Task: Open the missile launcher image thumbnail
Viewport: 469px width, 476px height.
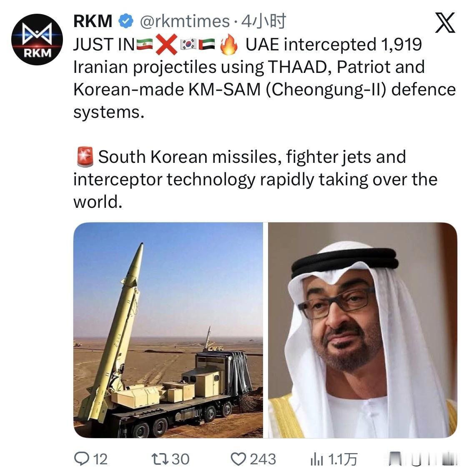Action: click(167, 333)
